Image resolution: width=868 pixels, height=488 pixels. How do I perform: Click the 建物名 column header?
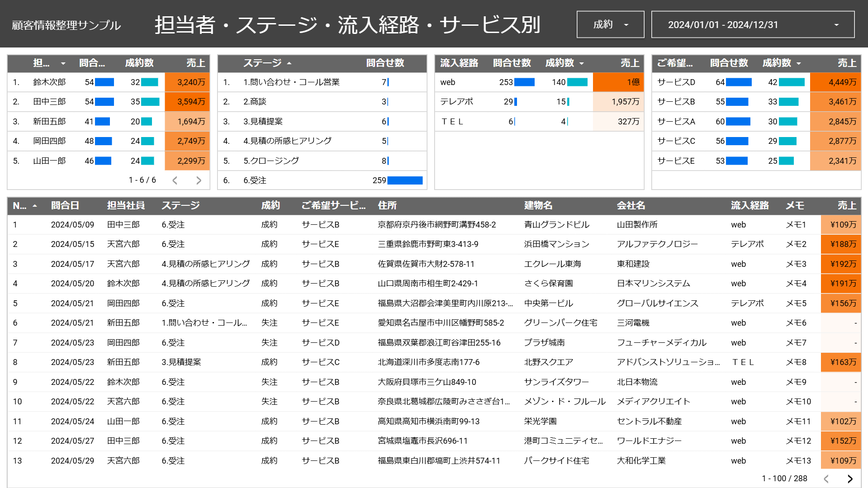coord(538,206)
